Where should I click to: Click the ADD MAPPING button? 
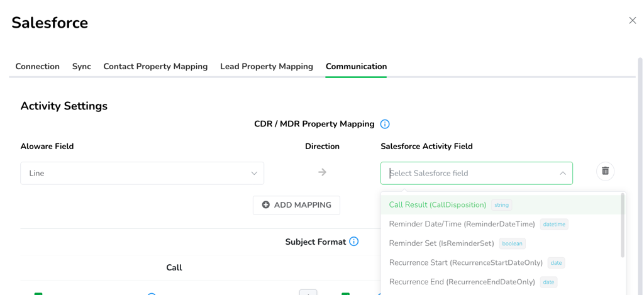click(297, 205)
